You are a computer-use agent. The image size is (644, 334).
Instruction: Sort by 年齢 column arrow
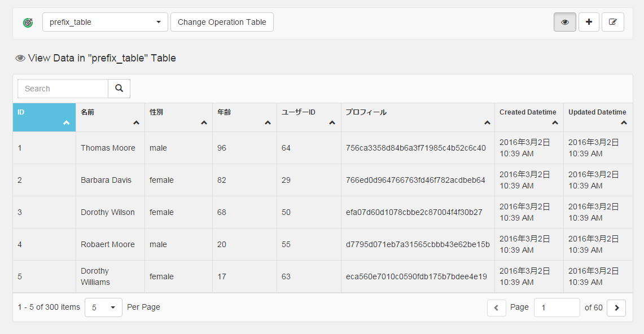click(x=268, y=122)
